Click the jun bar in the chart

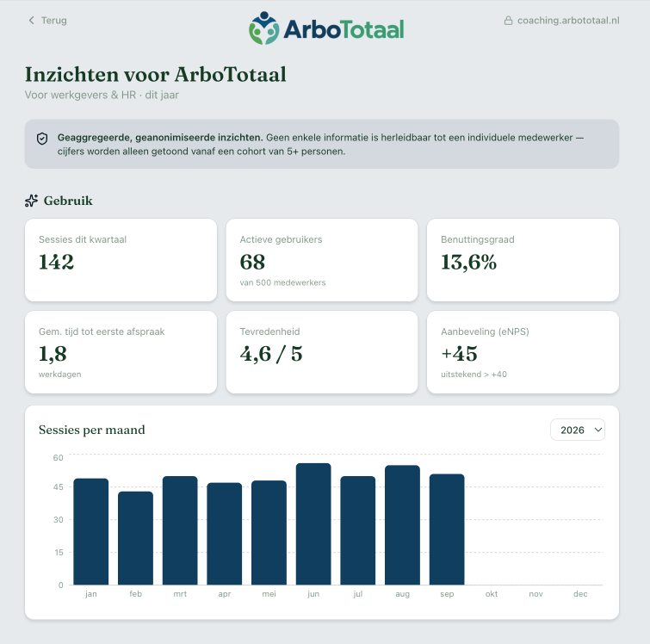click(313, 524)
